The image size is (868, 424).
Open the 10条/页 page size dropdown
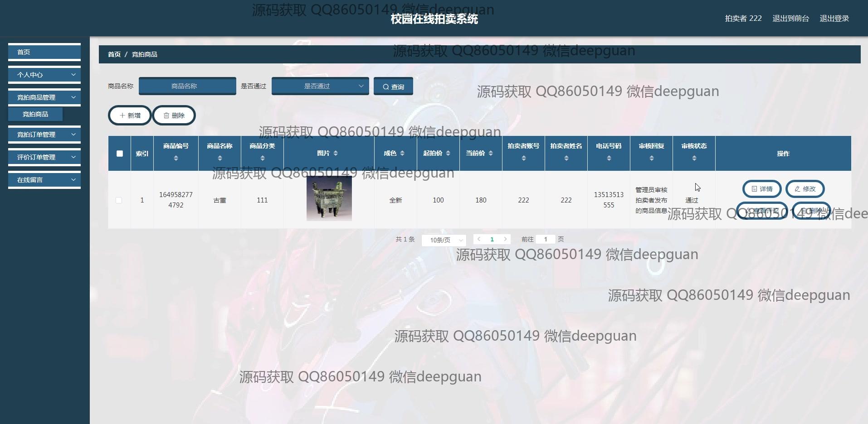coord(444,240)
